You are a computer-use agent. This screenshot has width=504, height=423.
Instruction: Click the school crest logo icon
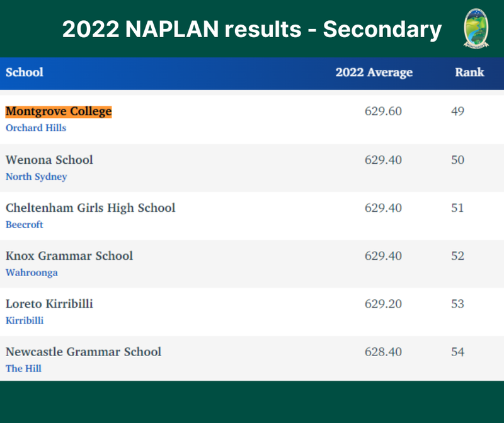point(476,28)
